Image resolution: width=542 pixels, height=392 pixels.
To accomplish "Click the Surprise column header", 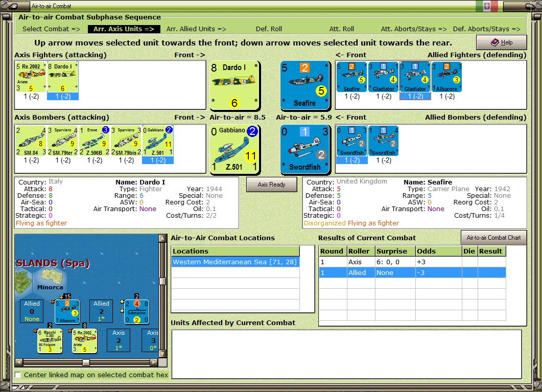I will pos(395,251).
